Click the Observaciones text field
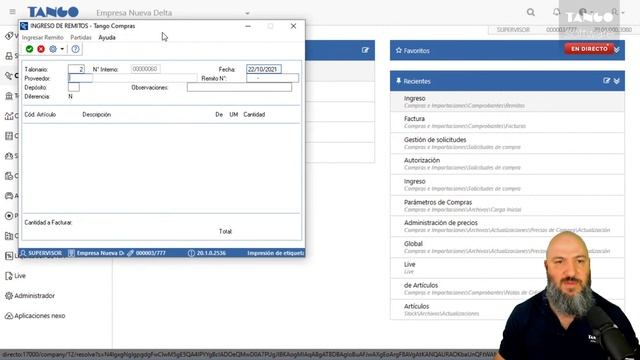 [240, 87]
